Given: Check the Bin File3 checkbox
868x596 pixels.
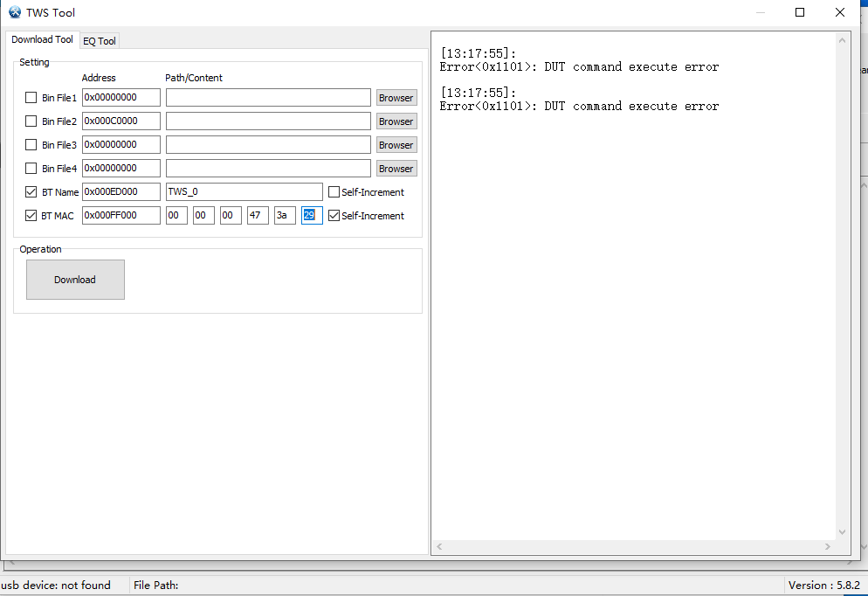Looking at the screenshot, I should click(31, 145).
